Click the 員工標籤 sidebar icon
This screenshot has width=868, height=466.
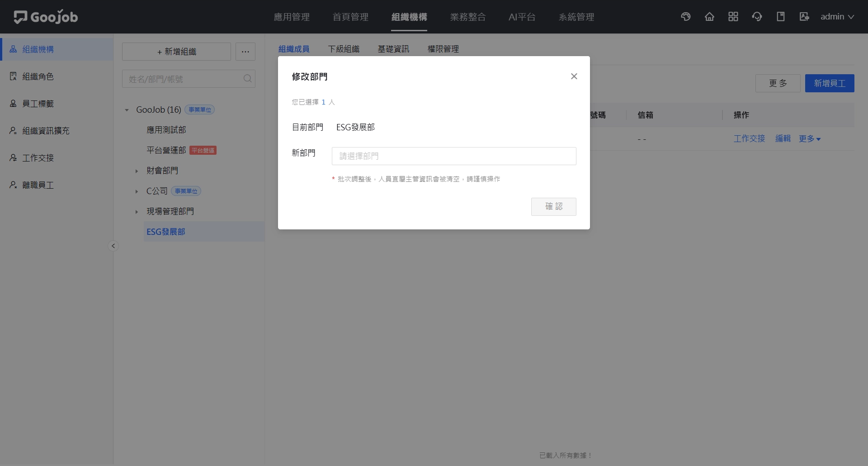(13, 104)
